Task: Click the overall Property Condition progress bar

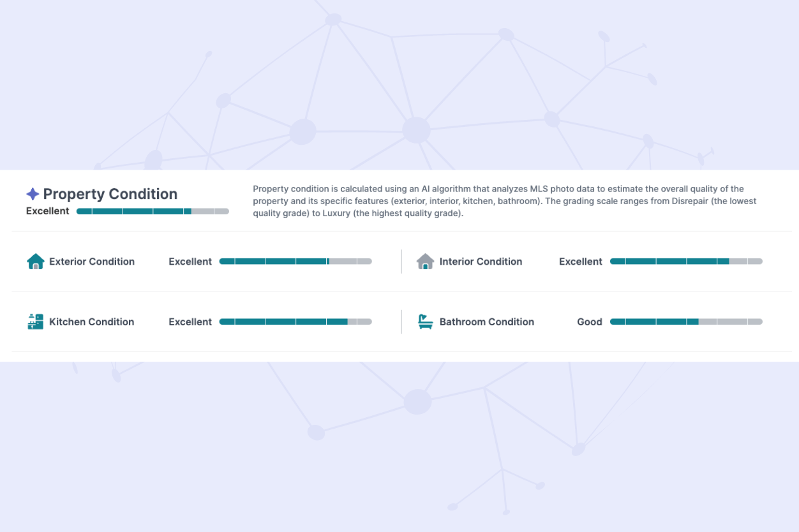Action: point(153,211)
